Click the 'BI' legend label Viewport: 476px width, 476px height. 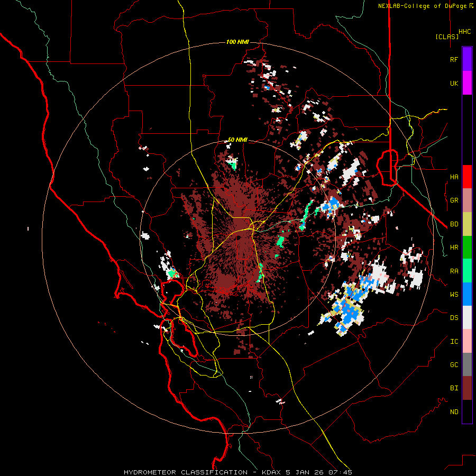454,388
